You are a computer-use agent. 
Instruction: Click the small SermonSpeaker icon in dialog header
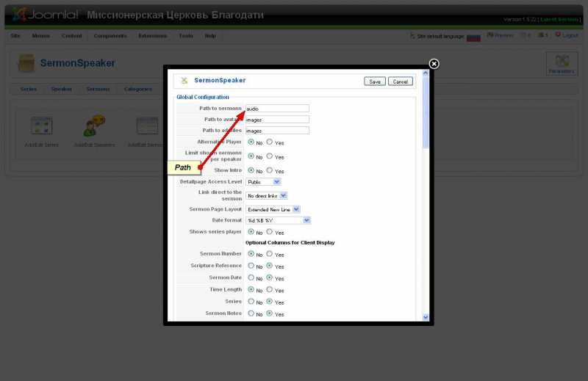[184, 80]
